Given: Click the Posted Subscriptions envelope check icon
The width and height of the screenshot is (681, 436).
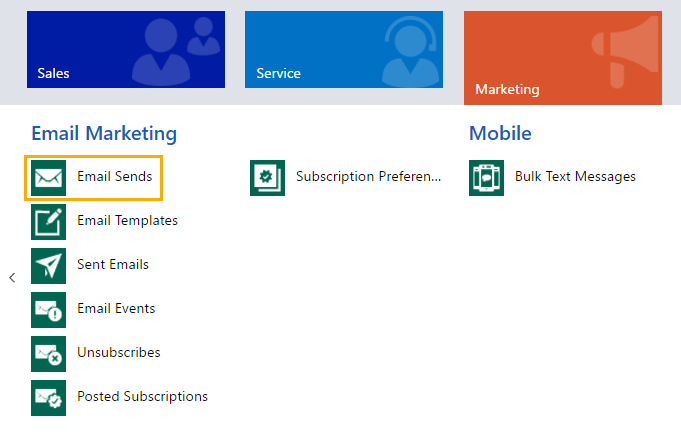Looking at the screenshot, I should [49, 397].
